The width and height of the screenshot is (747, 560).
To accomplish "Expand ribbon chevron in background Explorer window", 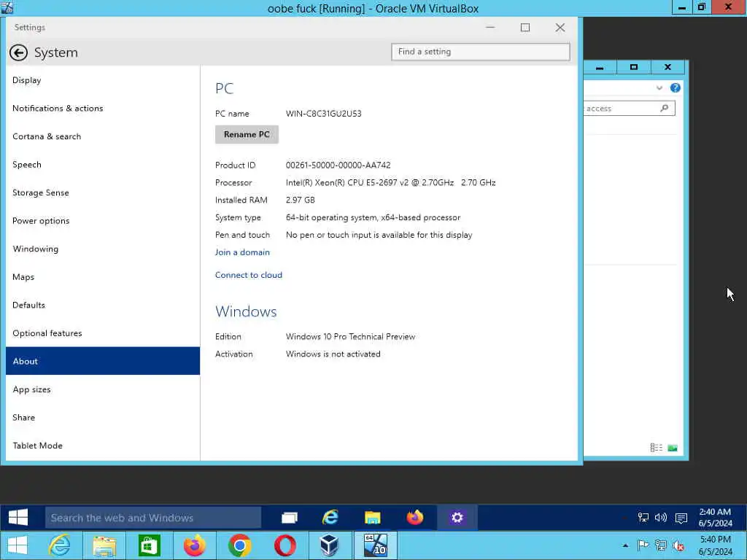I will coord(659,88).
